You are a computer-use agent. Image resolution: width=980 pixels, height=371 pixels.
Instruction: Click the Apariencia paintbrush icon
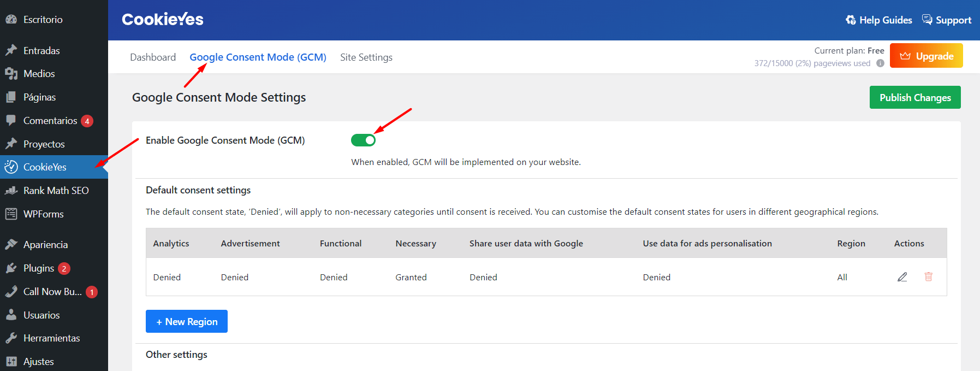[x=11, y=244]
